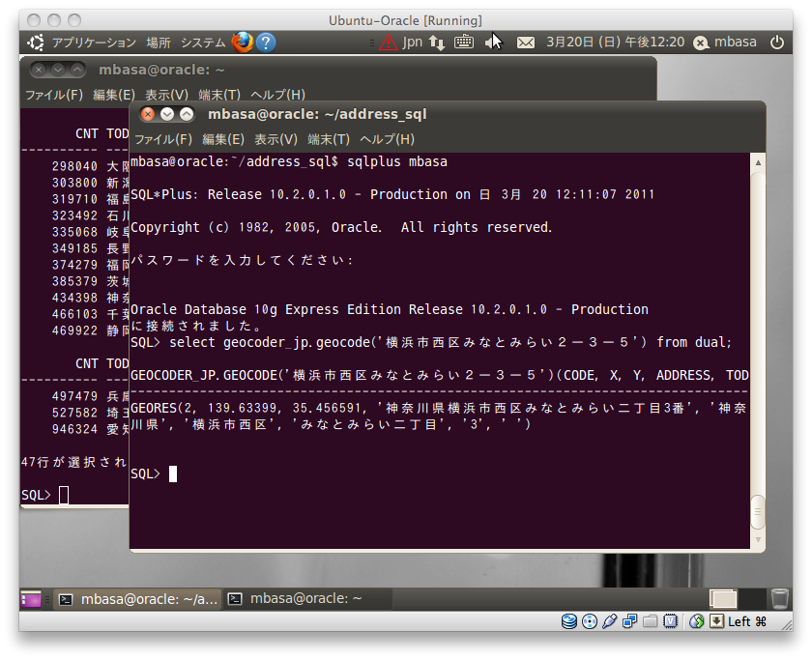Image resolution: width=812 pixels, height=660 pixels.
Task: Open ヘルプ(H) menu in the background terminal
Action: tap(278, 95)
